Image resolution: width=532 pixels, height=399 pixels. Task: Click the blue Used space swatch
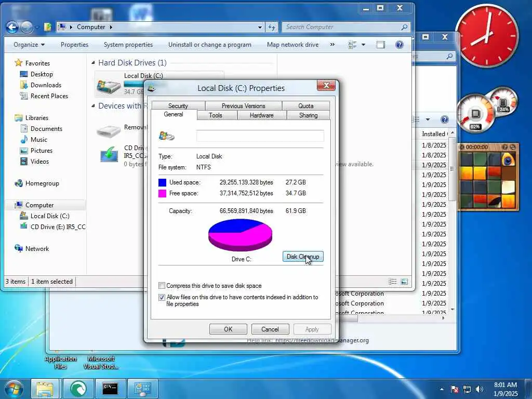pos(163,182)
